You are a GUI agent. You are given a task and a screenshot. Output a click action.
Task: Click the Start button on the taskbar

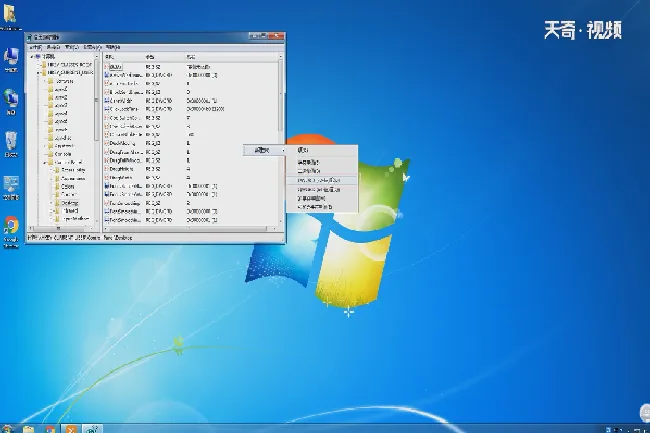(x=7, y=429)
